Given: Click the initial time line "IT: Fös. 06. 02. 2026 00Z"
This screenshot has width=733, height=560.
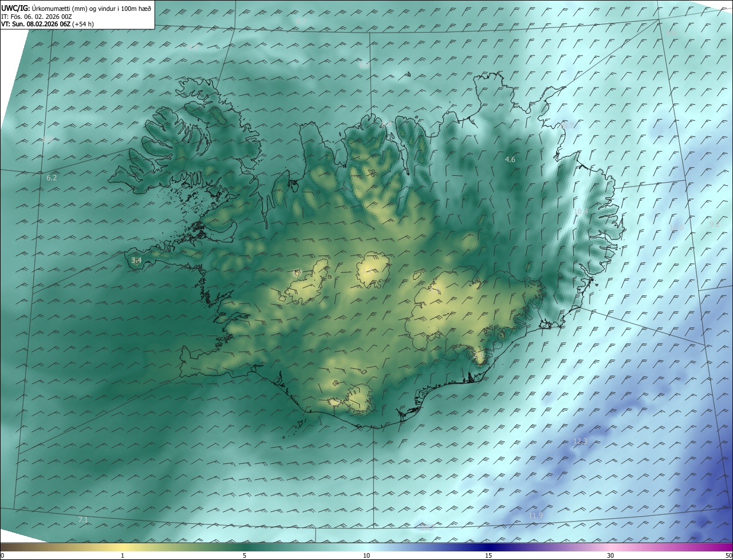Looking at the screenshot, I should pos(37,17).
